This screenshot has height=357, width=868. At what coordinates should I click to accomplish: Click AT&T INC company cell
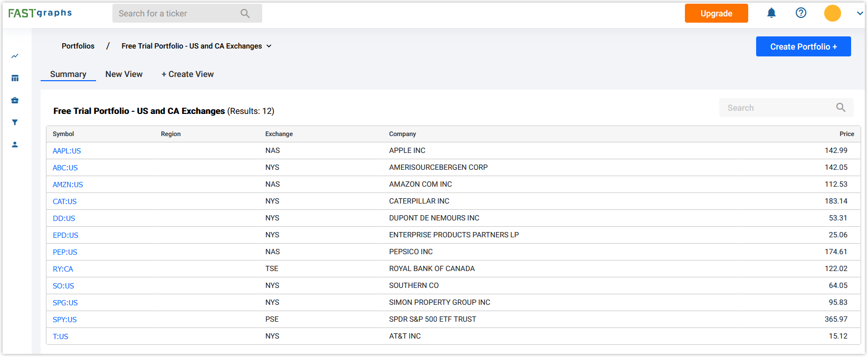tap(405, 336)
